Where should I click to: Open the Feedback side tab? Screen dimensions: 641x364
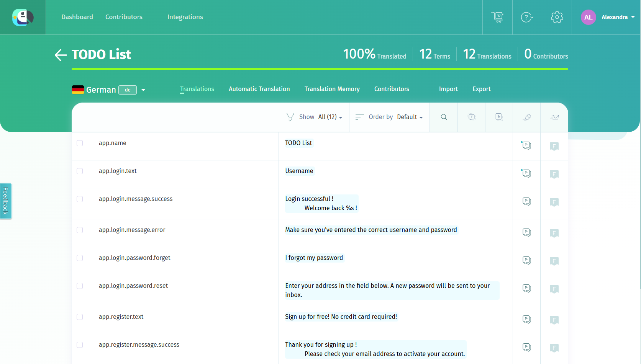coord(6,201)
